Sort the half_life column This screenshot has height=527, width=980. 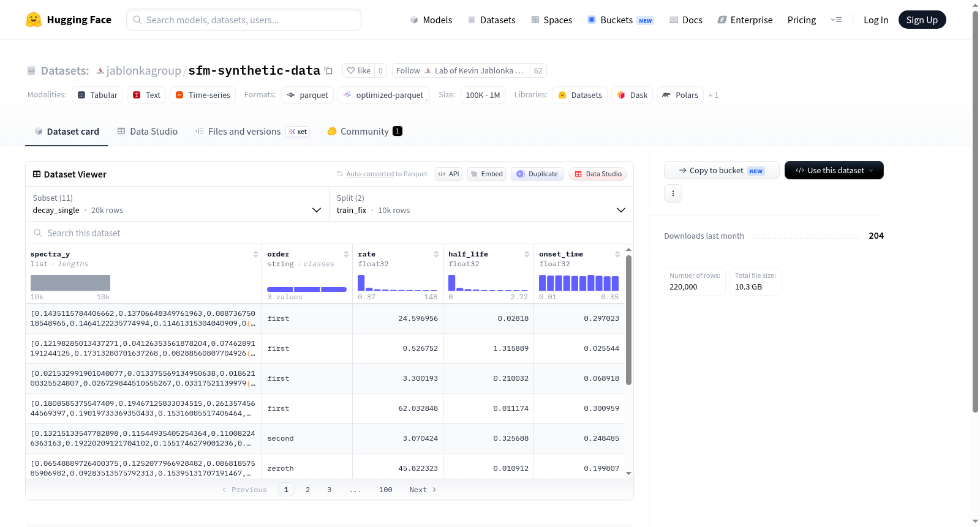tap(527, 254)
